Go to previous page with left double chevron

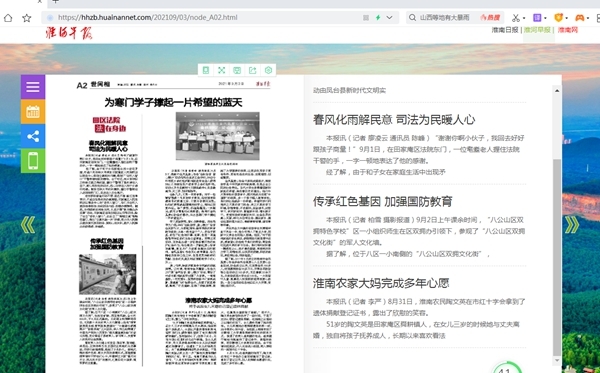coord(28,225)
